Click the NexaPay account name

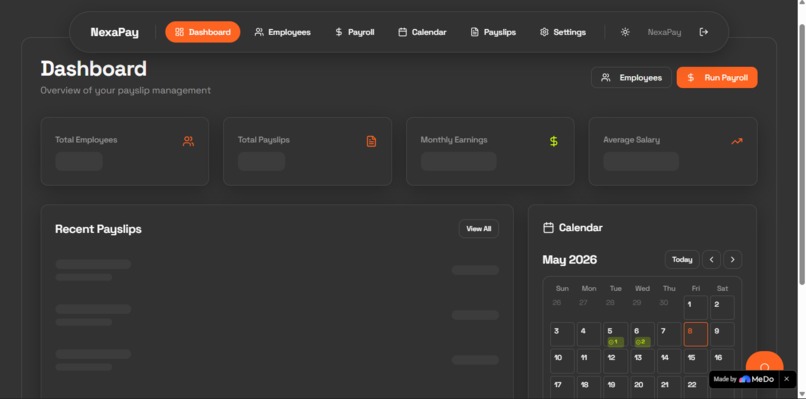pos(664,32)
